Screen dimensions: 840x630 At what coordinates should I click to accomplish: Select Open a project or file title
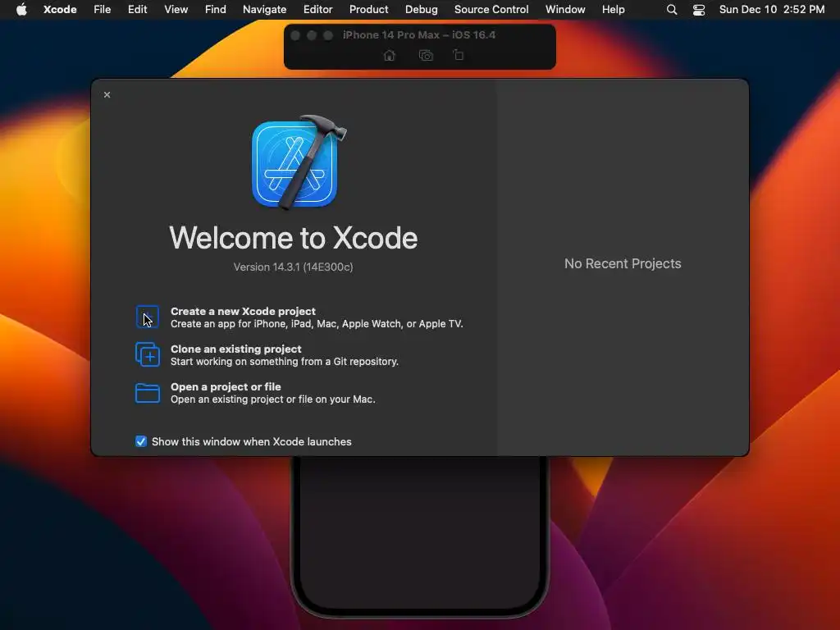click(226, 387)
